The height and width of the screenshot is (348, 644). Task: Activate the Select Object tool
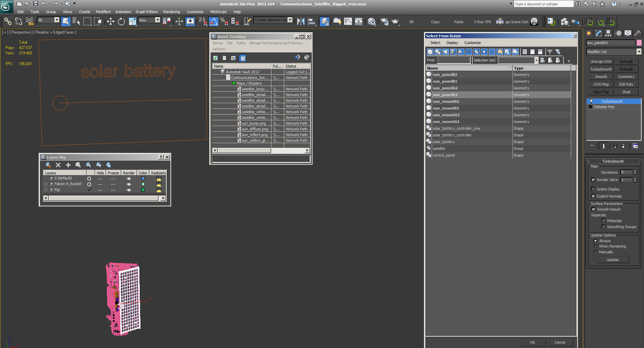pyautogui.click(x=66, y=21)
